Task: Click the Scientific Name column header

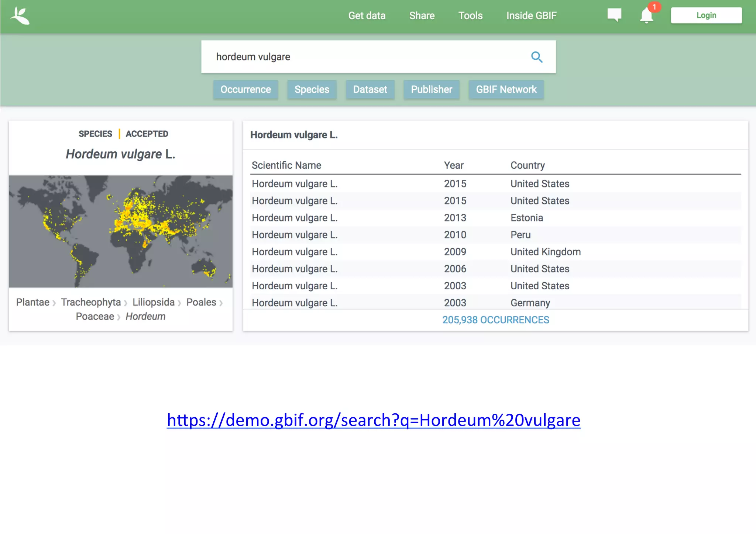Action: pos(286,165)
